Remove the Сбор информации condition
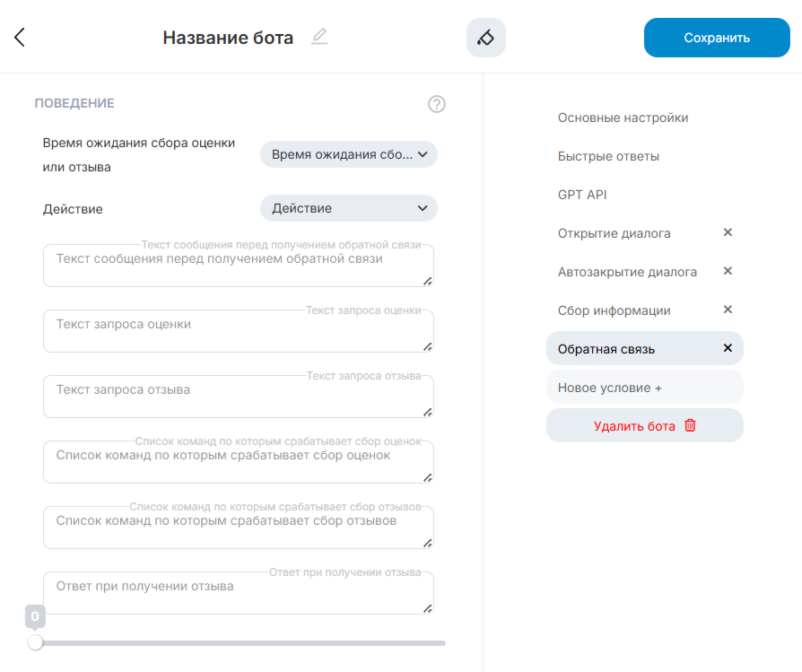 (x=728, y=310)
